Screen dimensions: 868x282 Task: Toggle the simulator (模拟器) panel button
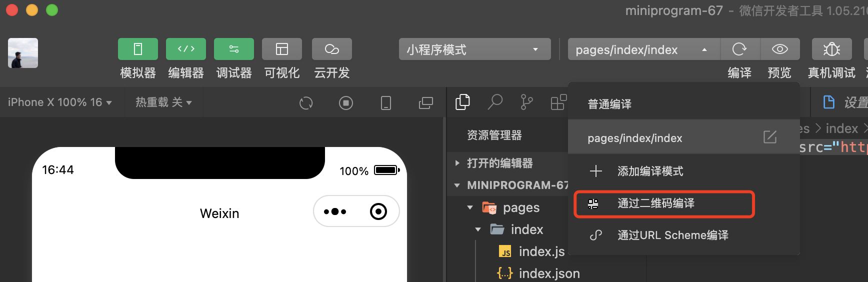[138, 49]
